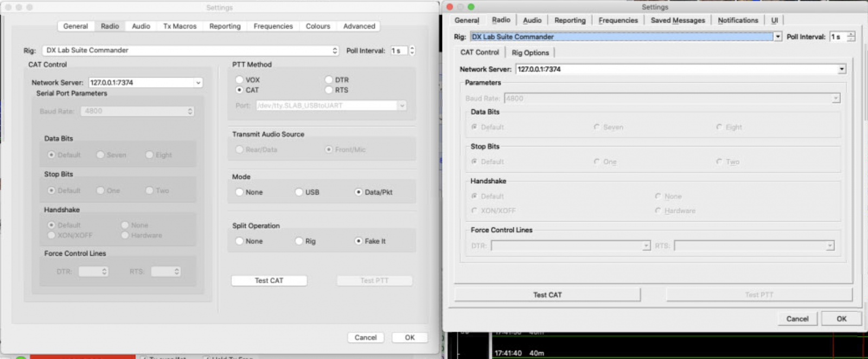The width and height of the screenshot is (868, 359).
Task: Set Split Operation to Rig
Action: click(299, 241)
